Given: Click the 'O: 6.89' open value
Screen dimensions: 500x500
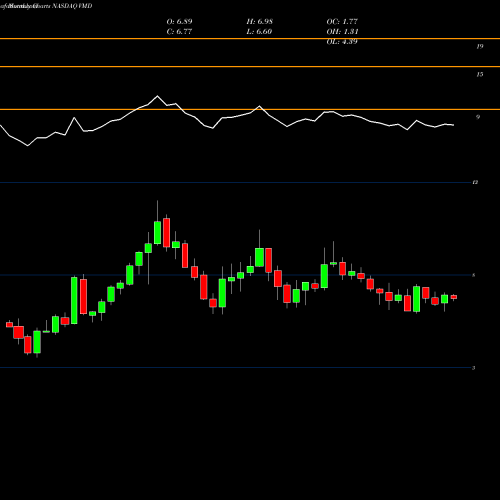Looking at the screenshot, I should (x=179, y=22).
